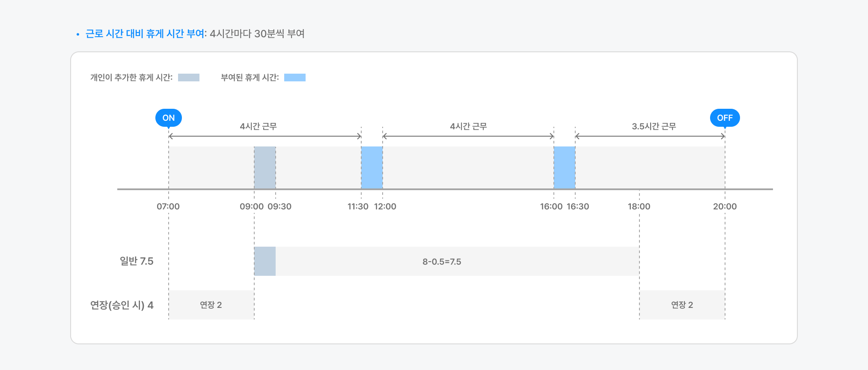Click the 11:30 time label
Viewport: 868px width, 370px height.
coord(358,206)
